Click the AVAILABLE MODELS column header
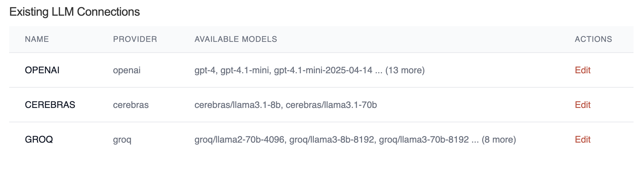Screen dimensions: 644x174 pos(236,39)
